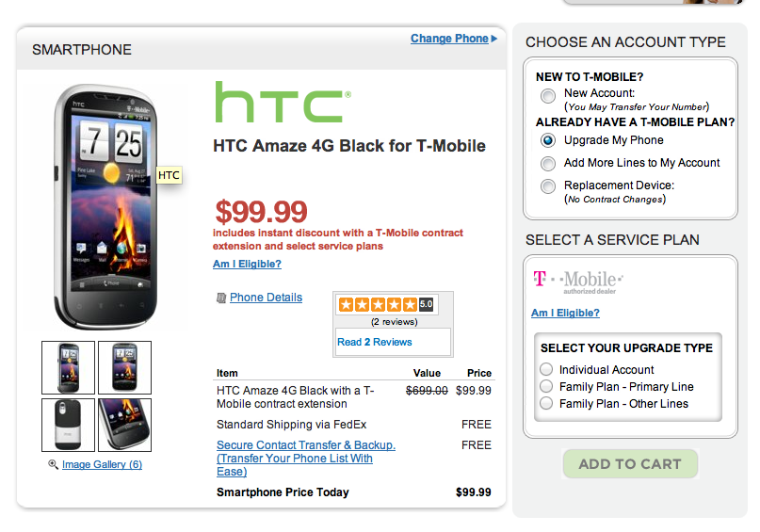Select Family Plan - Primary Line
The image size is (760, 532).
click(546, 387)
